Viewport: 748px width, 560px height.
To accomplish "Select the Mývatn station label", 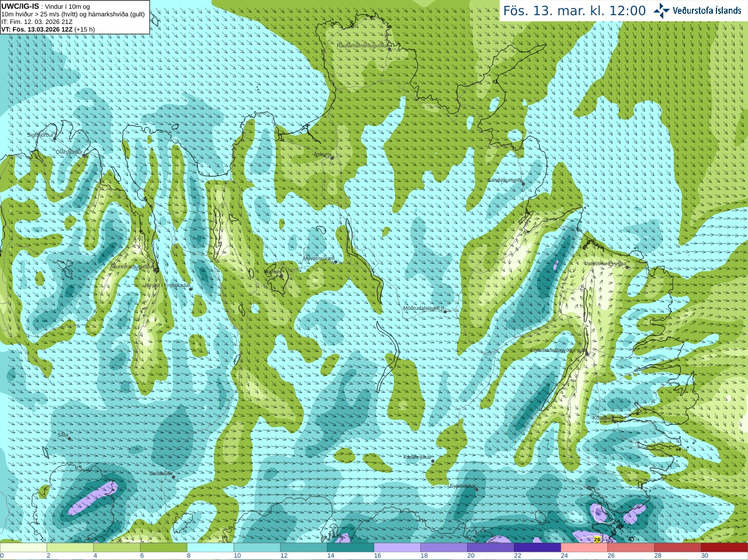I will pyautogui.click(x=272, y=272).
